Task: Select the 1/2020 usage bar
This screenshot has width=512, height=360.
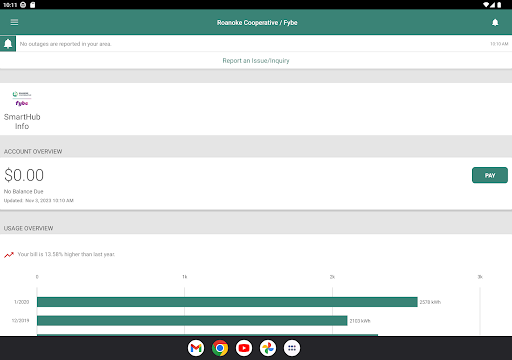Action: pyautogui.click(x=227, y=302)
